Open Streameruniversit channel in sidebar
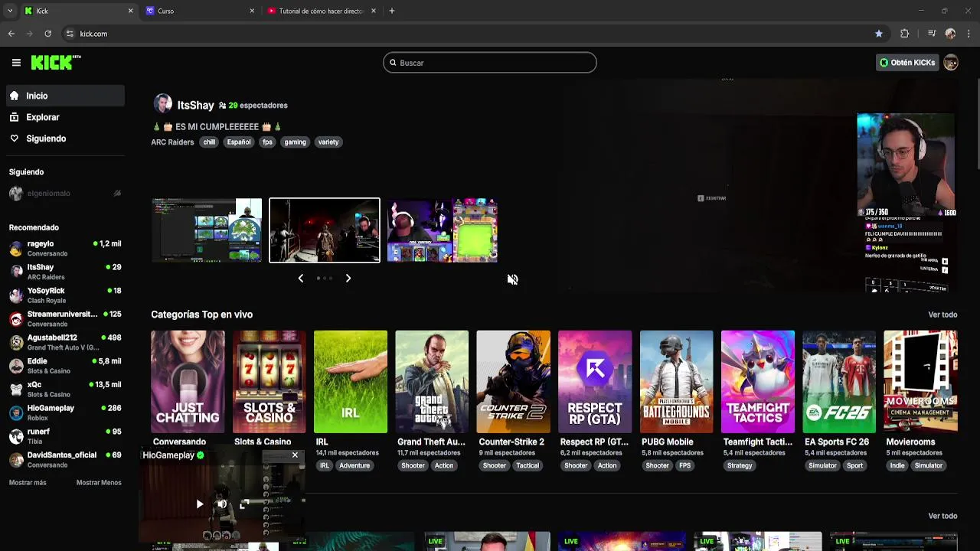This screenshot has height=551, width=980. [x=65, y=318]
